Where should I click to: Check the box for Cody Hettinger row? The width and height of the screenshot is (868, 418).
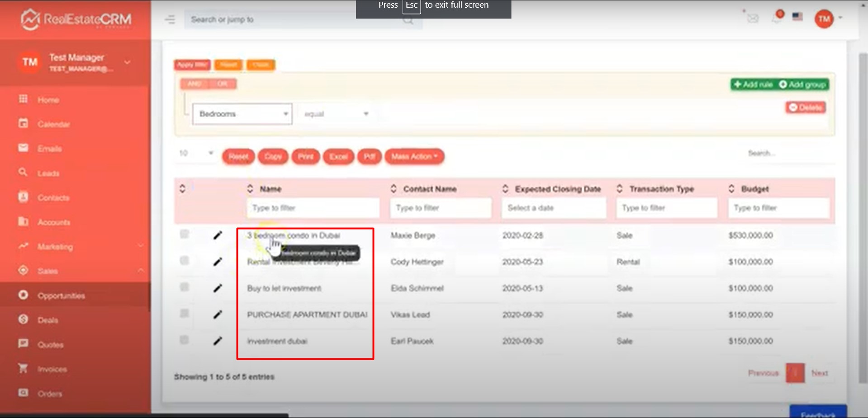[x=184, y=261]
